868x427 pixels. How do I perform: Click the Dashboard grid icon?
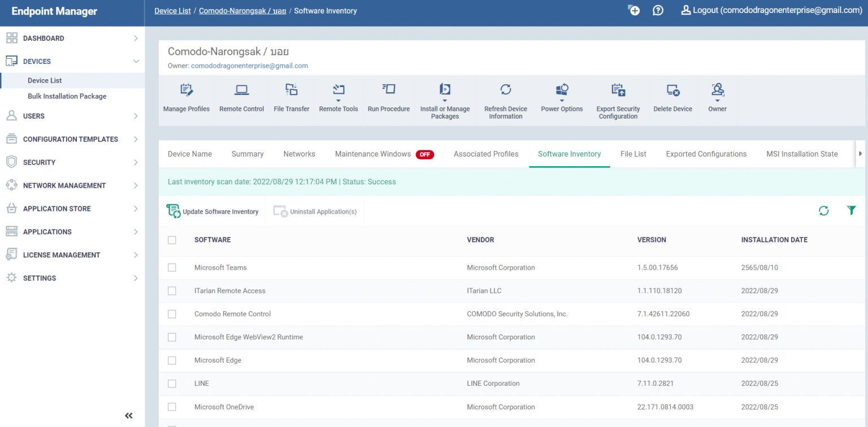[12, 38]
